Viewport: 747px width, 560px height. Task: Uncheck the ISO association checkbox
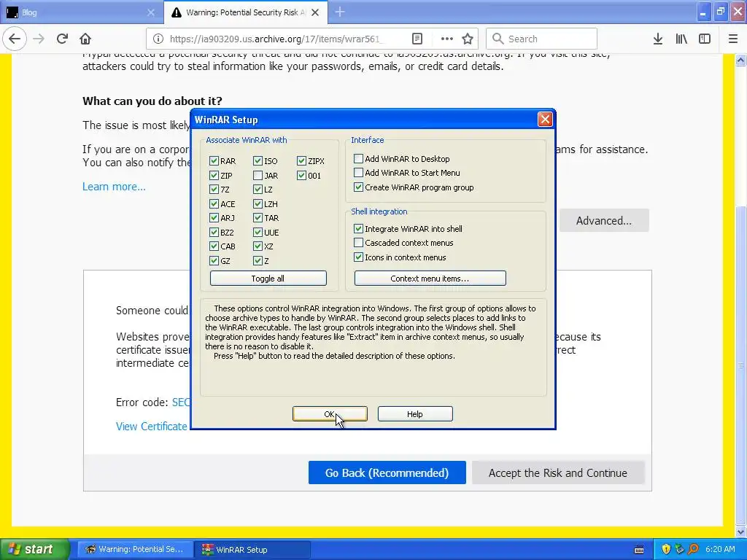[x=258, y=161]
